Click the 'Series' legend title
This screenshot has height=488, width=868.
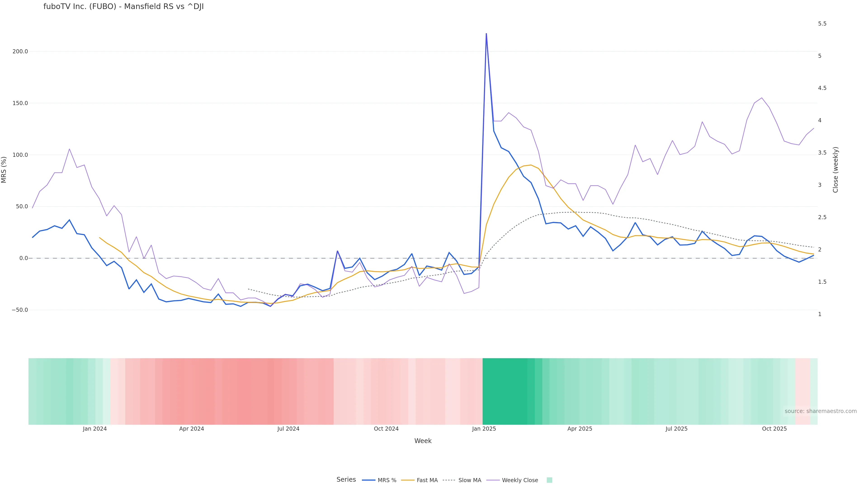[346, 480]
